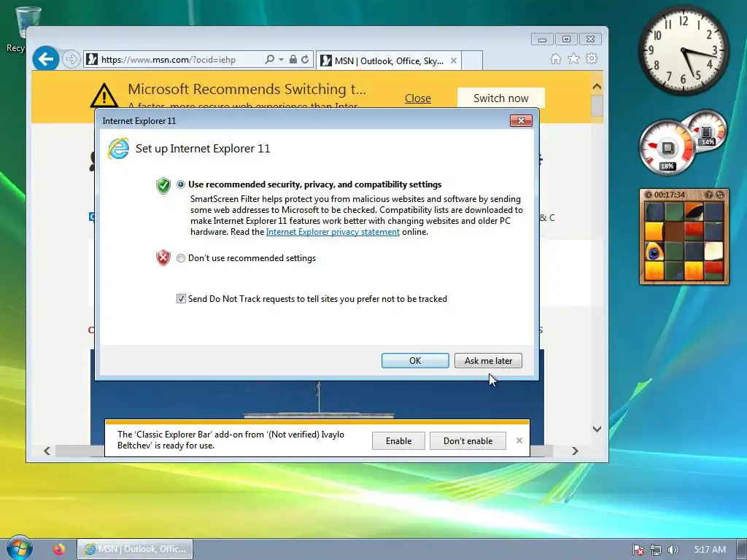The image size is (747, 560).
Task: Click the security lock icon
Action: [293, 60]
